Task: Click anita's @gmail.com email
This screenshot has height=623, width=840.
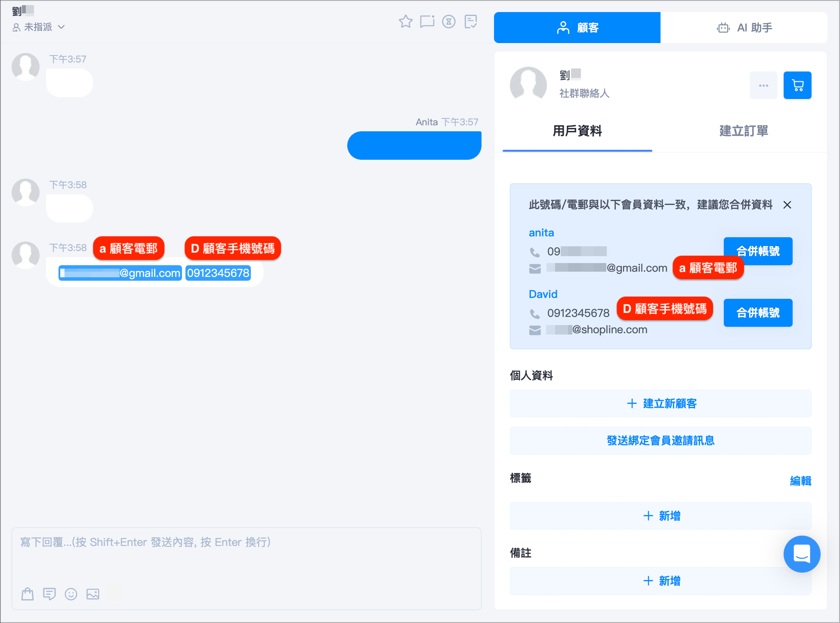Action: (x=607, y=268)
